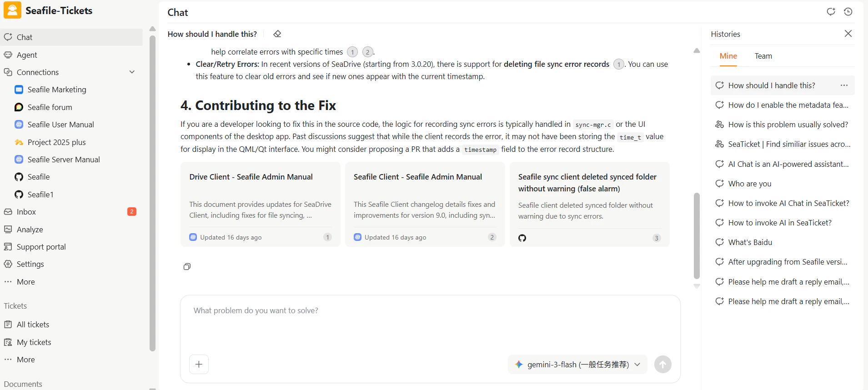Click citation badge after 'sync error records'

coord(618,65)
